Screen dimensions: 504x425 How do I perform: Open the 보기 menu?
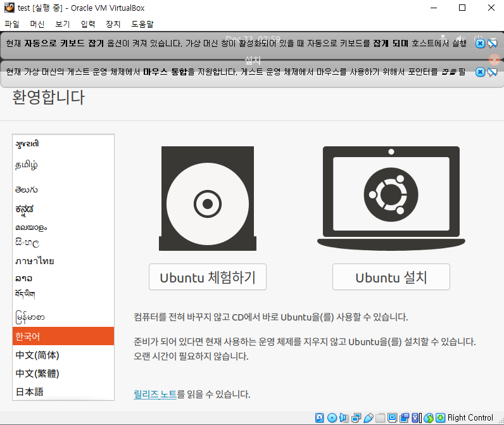[62, 24]
